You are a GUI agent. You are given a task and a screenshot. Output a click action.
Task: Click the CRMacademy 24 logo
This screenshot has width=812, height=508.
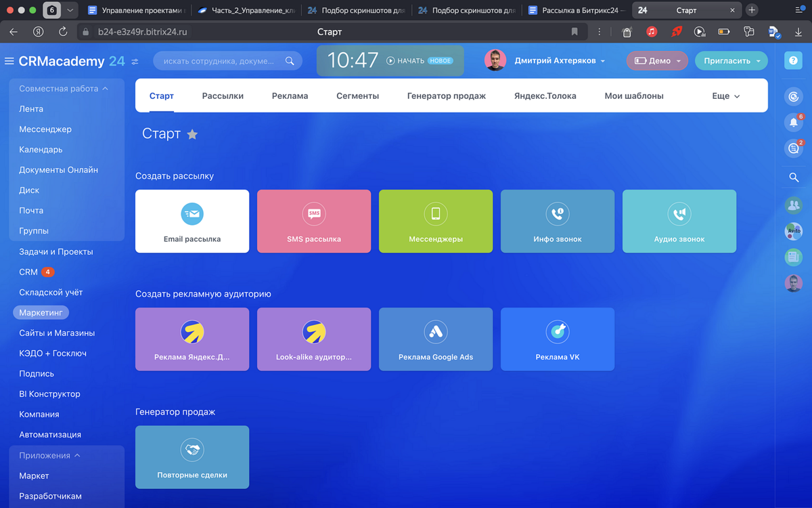[x=72, y=61]
